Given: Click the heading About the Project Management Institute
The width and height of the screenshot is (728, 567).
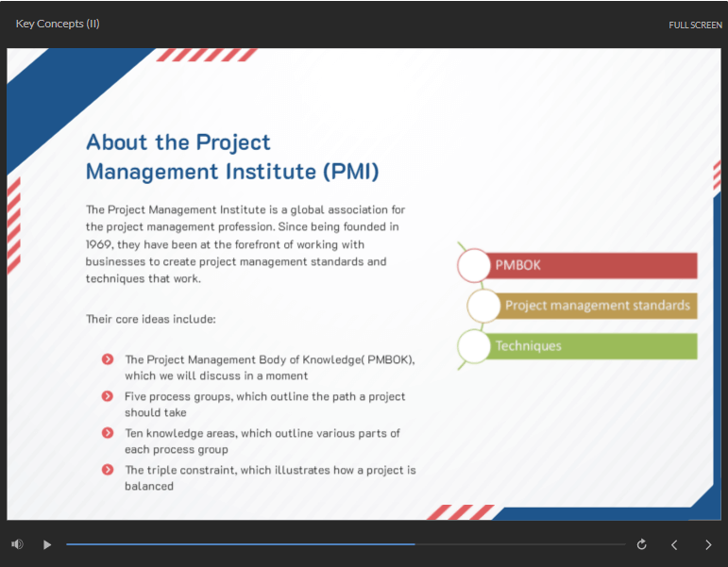Looking at the screenshot, I should [232, 157].
